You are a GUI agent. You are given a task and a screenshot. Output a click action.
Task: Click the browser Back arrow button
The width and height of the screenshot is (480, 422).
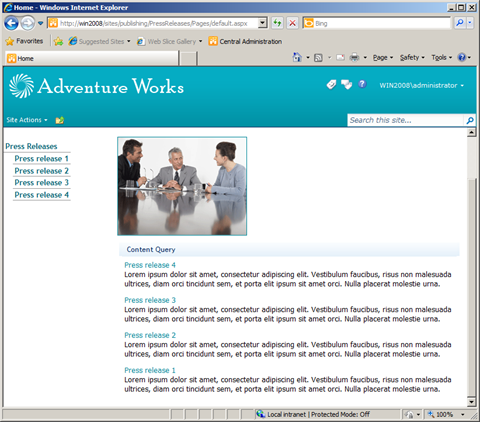pyautogui.click(x=11, y=23)
